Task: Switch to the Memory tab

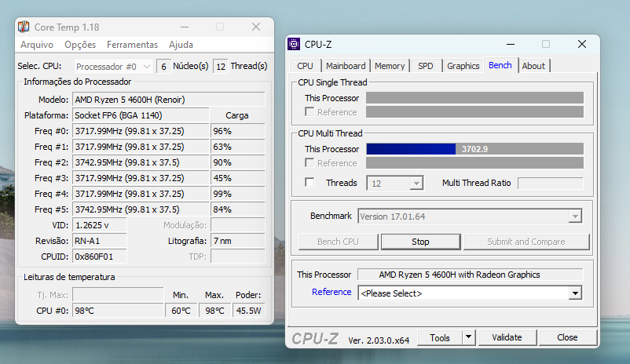Action: 390,66
